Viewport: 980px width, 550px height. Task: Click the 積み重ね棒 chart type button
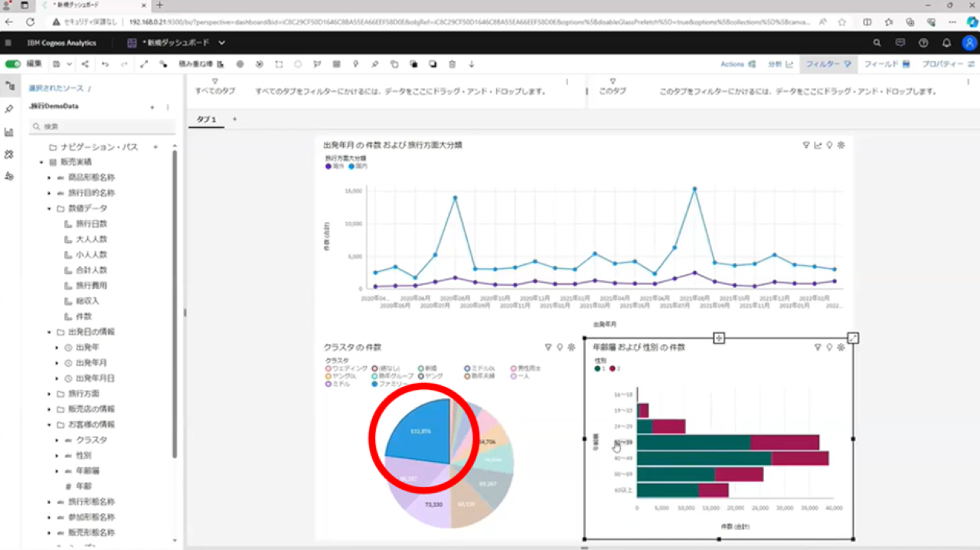pos(201,64)
